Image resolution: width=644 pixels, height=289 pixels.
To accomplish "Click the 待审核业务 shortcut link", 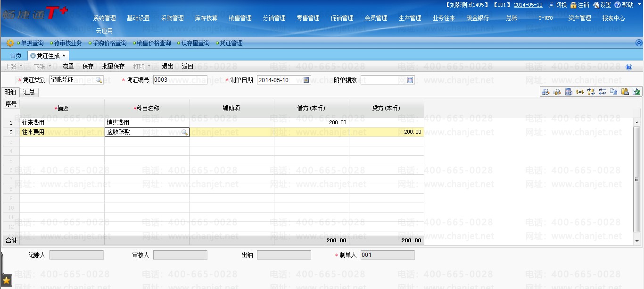I will (x=68, y=43).
